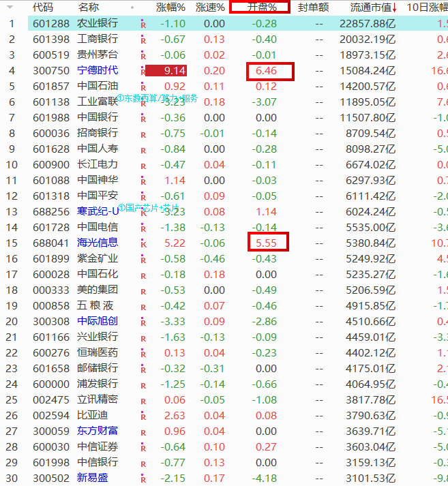448x486 pixels.
Task: Click opening percent value -3.07
Action: click(264, 102)
